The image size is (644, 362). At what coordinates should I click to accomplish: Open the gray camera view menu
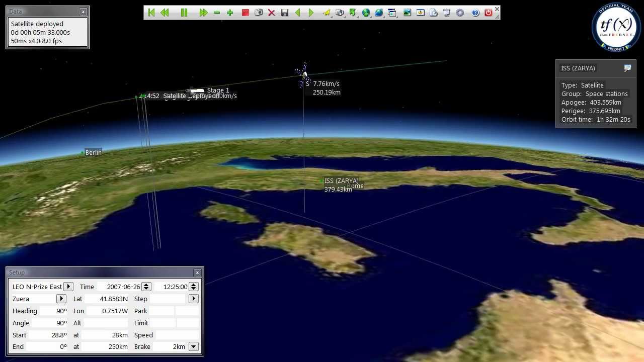[340, 13]
